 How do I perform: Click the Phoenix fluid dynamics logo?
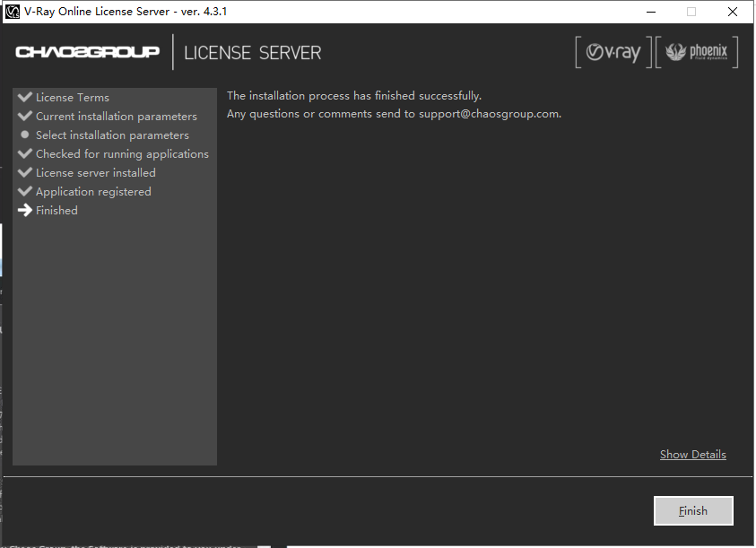697,52
